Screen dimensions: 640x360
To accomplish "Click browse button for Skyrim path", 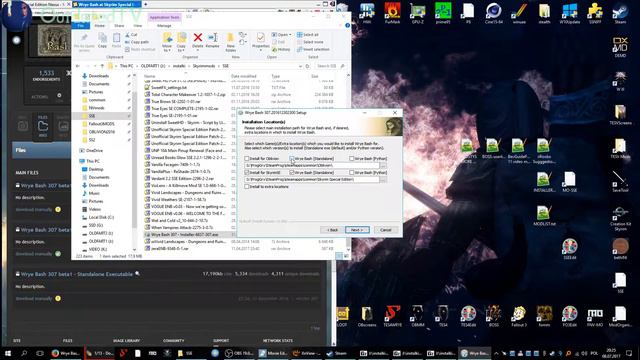I will tap(383, 180).
